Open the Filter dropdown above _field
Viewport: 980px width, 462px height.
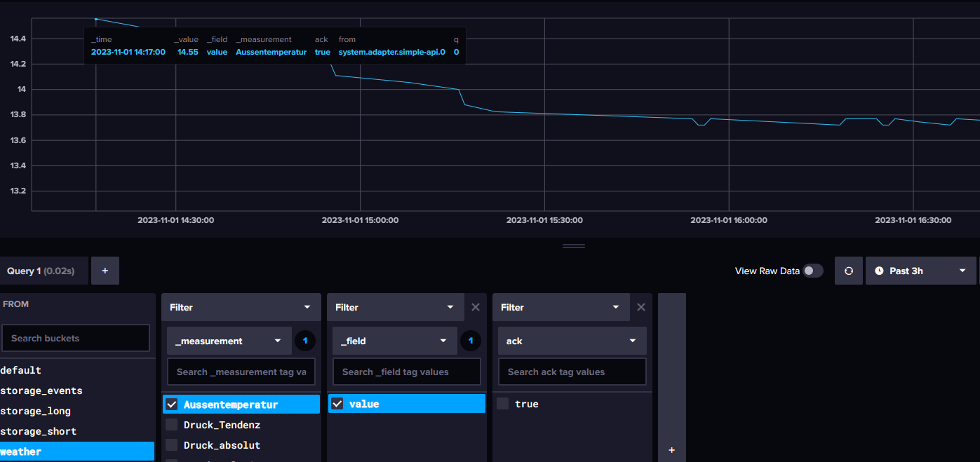point(397,307)
